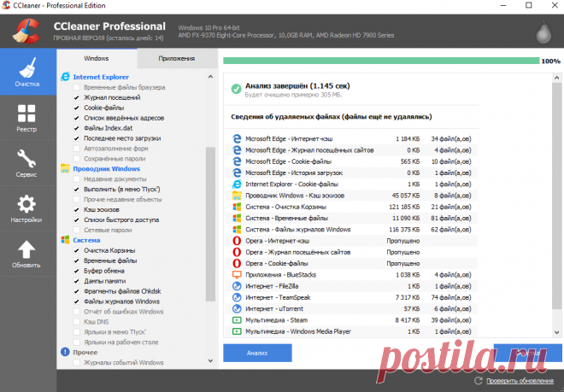The image size is (564, 392).
Task: Switch to the Приложения tab
Action: pyautogui.click(x=177, y=58)
